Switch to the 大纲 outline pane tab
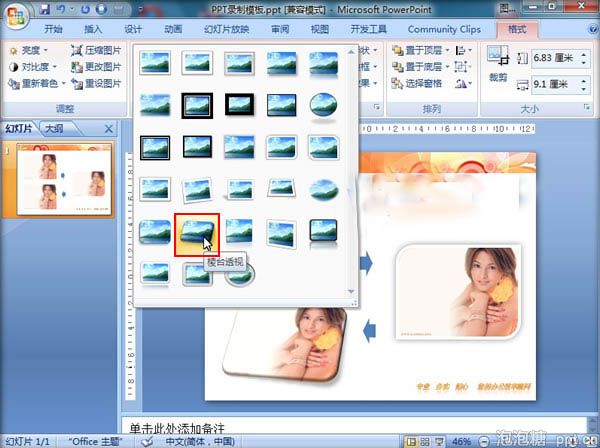 [x=55, y=129]
